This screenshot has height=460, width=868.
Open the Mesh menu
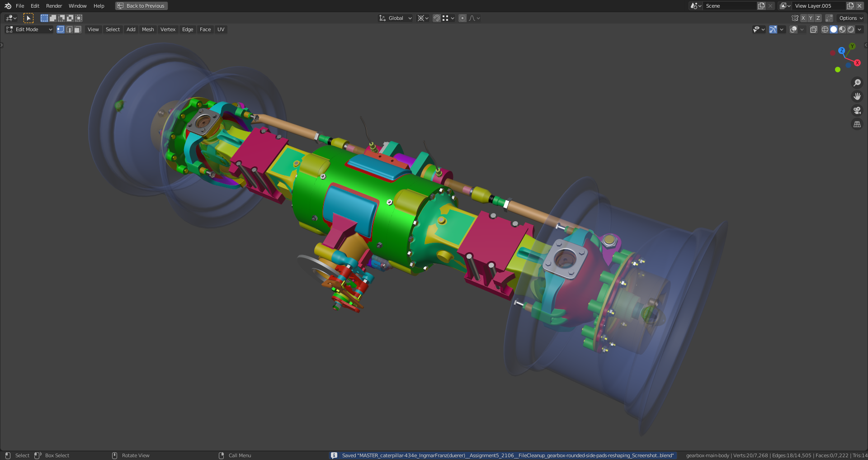point(148,29)
